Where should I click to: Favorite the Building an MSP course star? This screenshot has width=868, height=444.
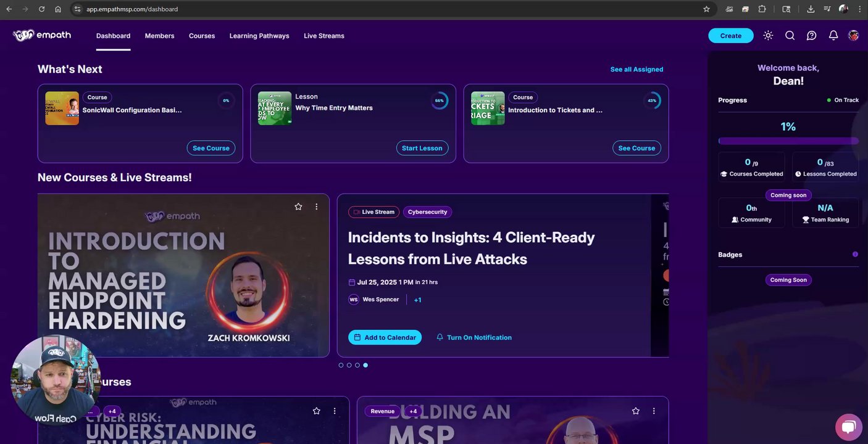[x=636, y=411]
